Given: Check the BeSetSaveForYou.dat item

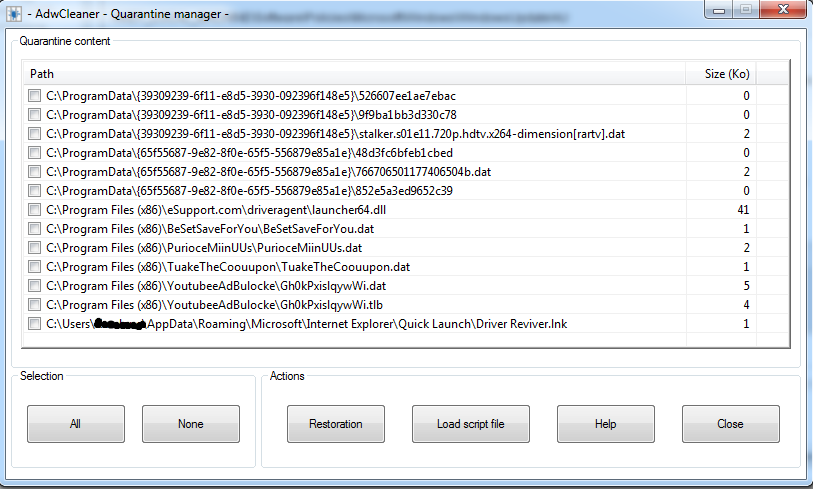Looking at the screenshot, I should [x=34, y=229].
